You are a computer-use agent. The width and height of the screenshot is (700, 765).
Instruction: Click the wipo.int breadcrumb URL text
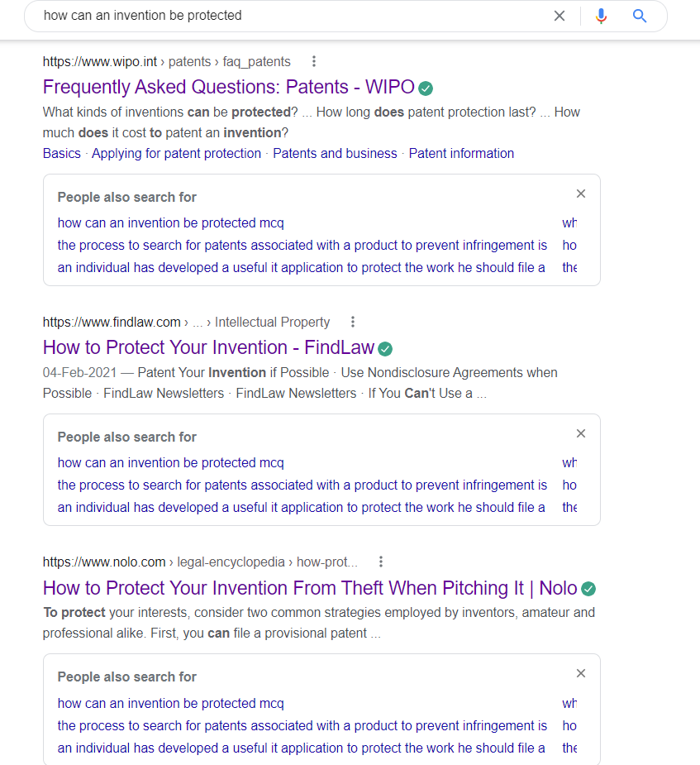[x=167, y=61]
